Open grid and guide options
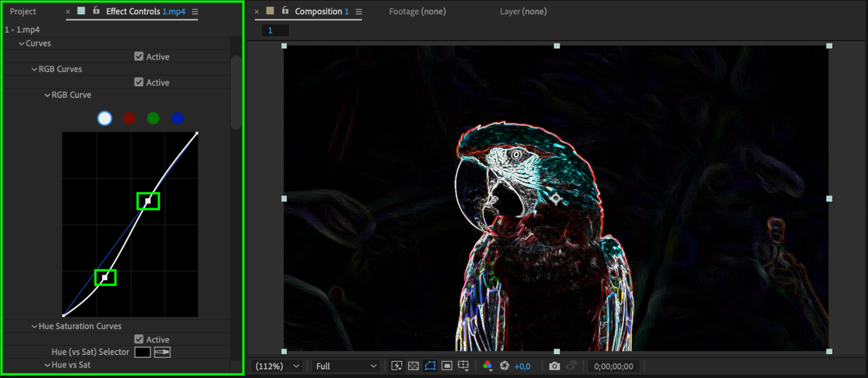The width and height of the screenshot is (868, 378). click(463, 366)
